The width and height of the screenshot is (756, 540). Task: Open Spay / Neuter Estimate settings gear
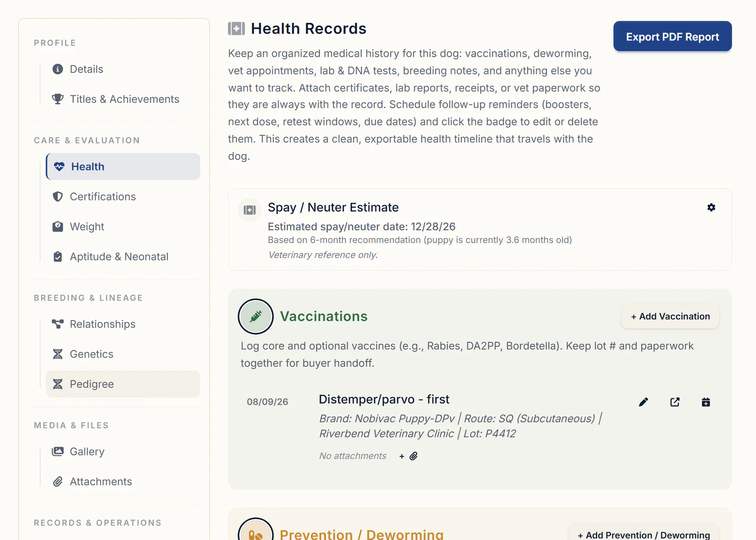[x=711, y=207]
